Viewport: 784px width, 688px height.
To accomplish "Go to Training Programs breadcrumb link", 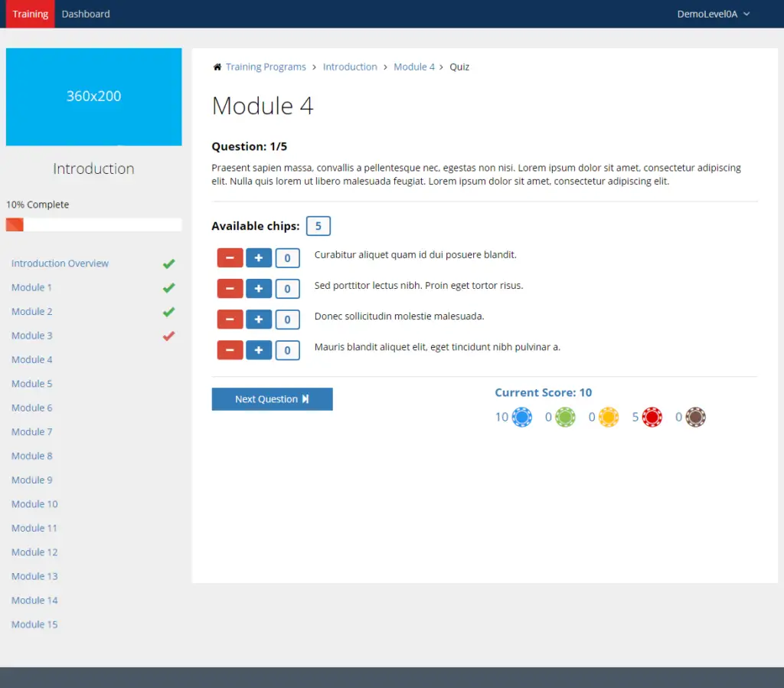I will [x=266, y=67].
